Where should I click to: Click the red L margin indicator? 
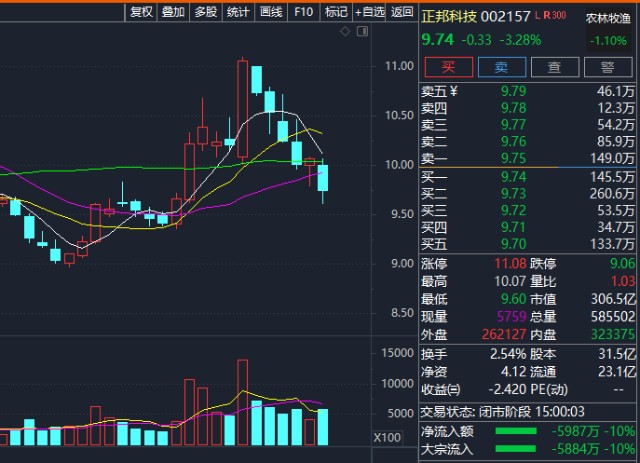tap(537, 16)
